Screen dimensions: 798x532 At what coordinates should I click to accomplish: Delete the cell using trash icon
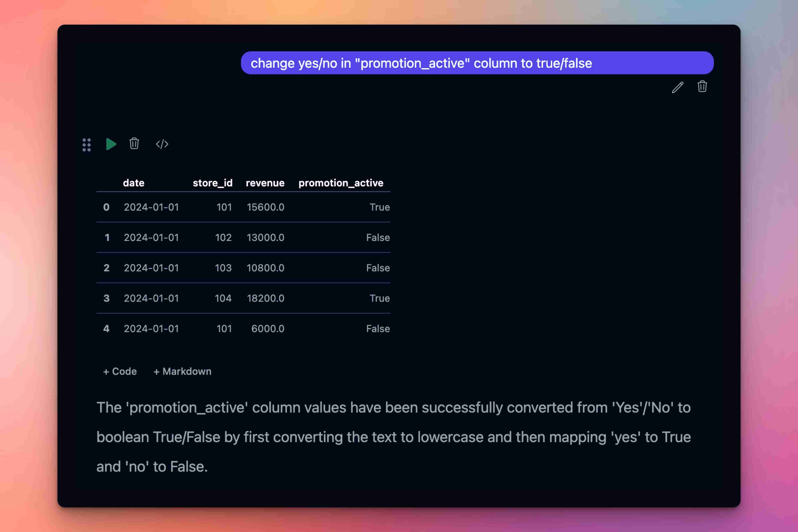(134, 144)
